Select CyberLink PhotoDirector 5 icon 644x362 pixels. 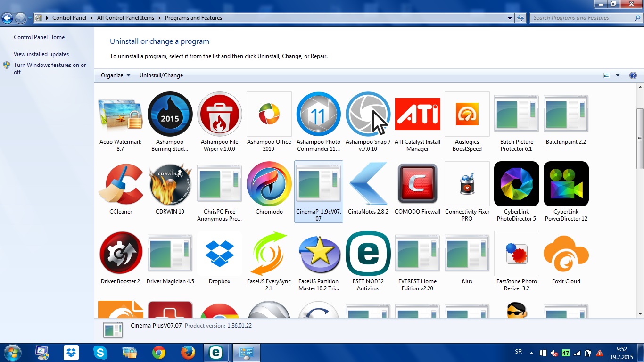coord(517,184)
